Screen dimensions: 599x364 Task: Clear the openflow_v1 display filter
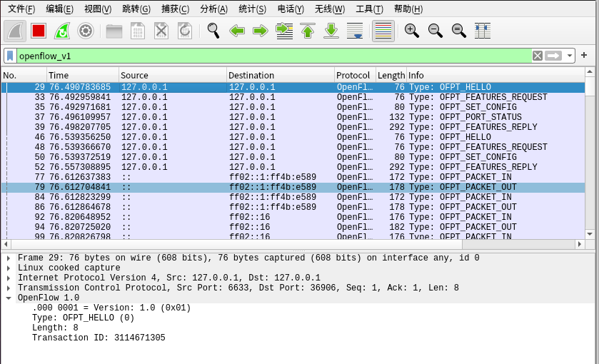coord(538,56)
